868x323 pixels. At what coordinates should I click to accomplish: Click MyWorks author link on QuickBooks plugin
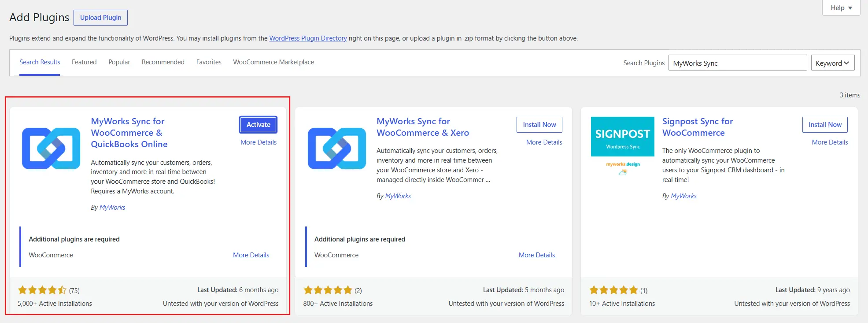click(x=112, y=208)
